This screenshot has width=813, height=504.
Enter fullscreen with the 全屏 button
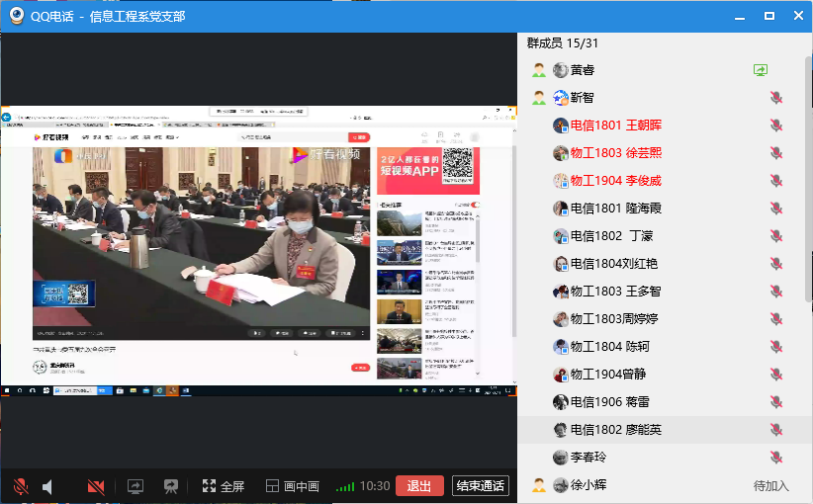pos(223,486)
